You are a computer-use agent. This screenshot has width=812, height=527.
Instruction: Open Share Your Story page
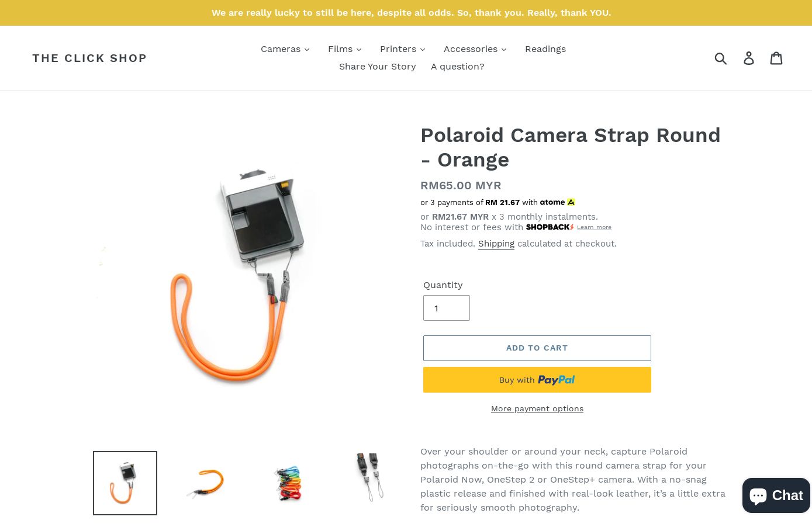378,67
